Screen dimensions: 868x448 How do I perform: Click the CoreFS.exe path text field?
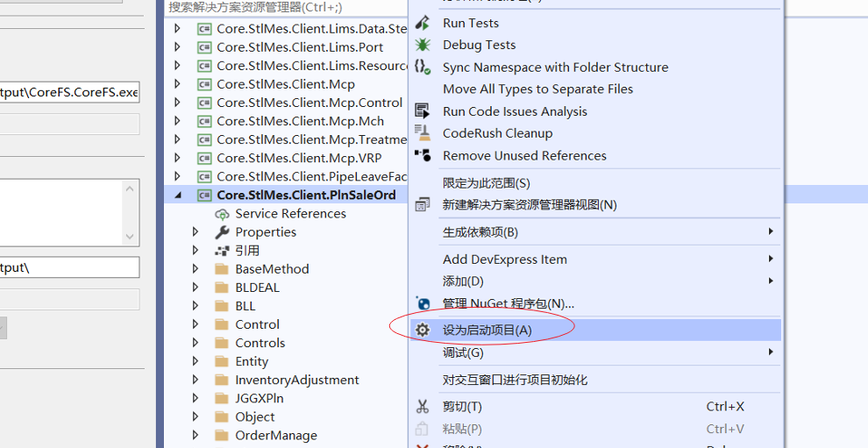click(68, 93)
